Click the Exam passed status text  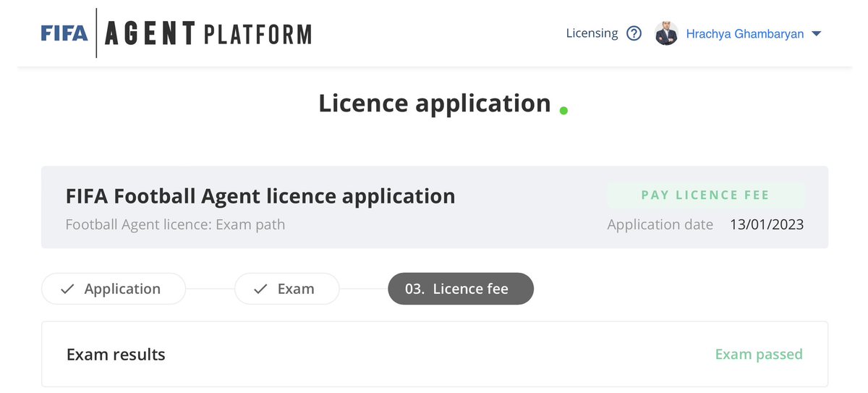pyautogui.click(x=759, y=354)
